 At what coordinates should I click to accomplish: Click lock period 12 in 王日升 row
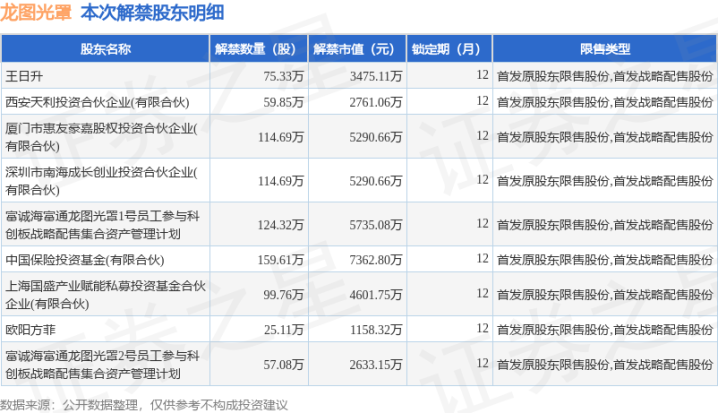click(482, 75)
